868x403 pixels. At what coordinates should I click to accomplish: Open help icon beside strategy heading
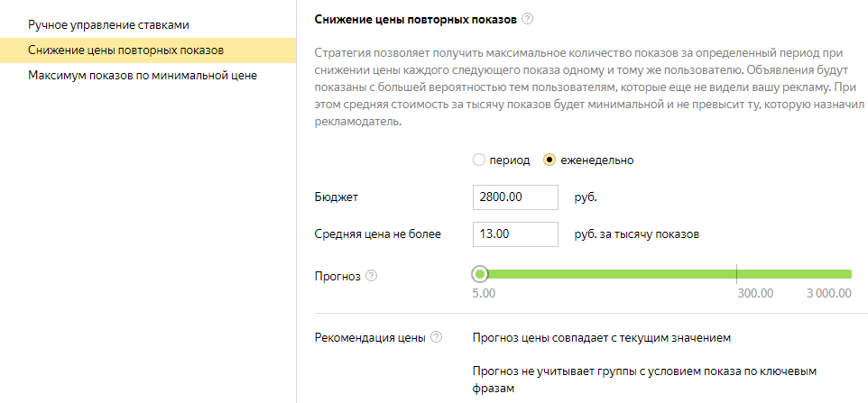(527, 19)
